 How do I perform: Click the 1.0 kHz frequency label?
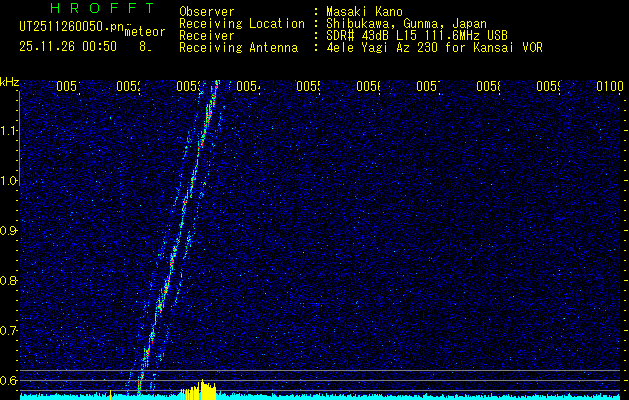(9, 181)
